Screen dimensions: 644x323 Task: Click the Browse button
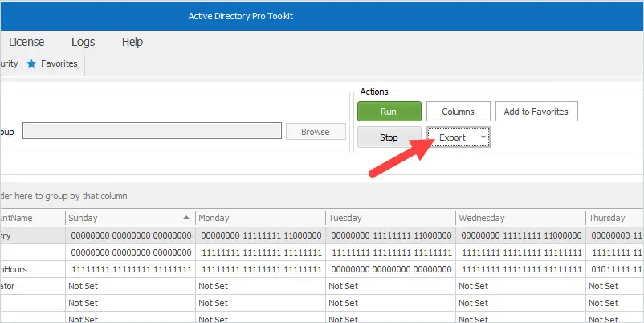[316, 132]
